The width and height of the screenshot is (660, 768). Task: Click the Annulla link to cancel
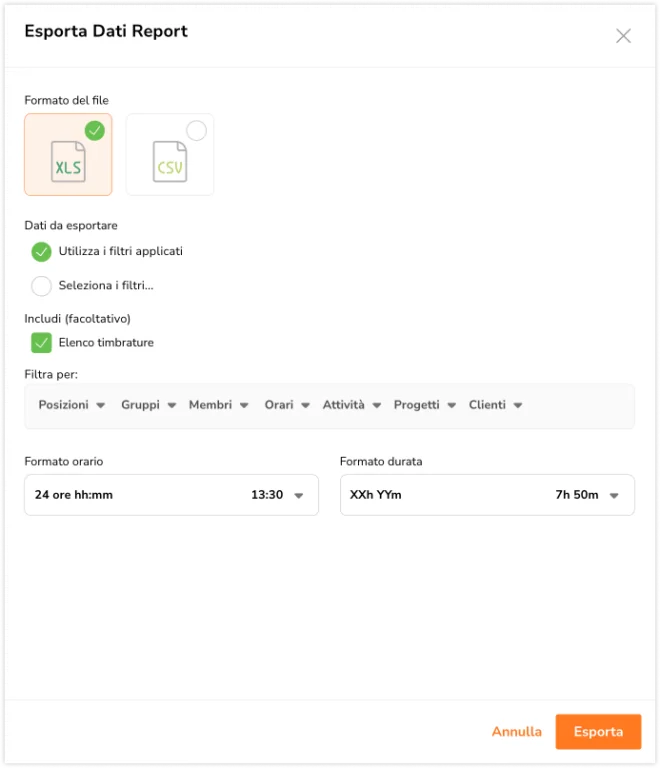pos(517,732)
